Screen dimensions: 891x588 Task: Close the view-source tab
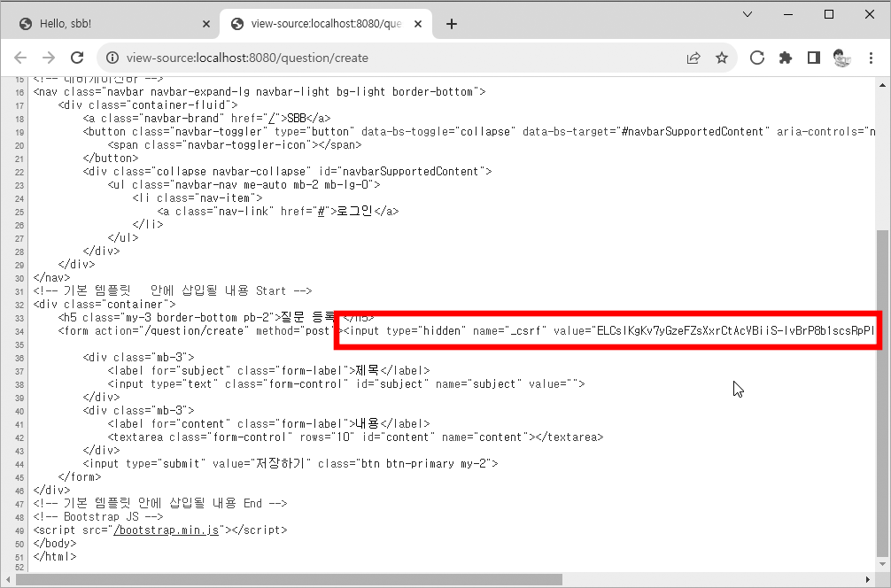click(418, 24)
